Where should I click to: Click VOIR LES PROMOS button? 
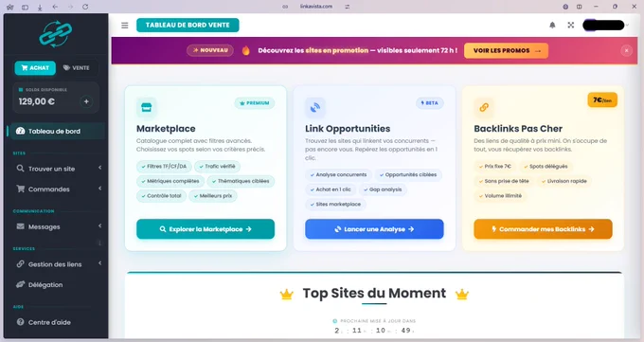click(506, 50)
